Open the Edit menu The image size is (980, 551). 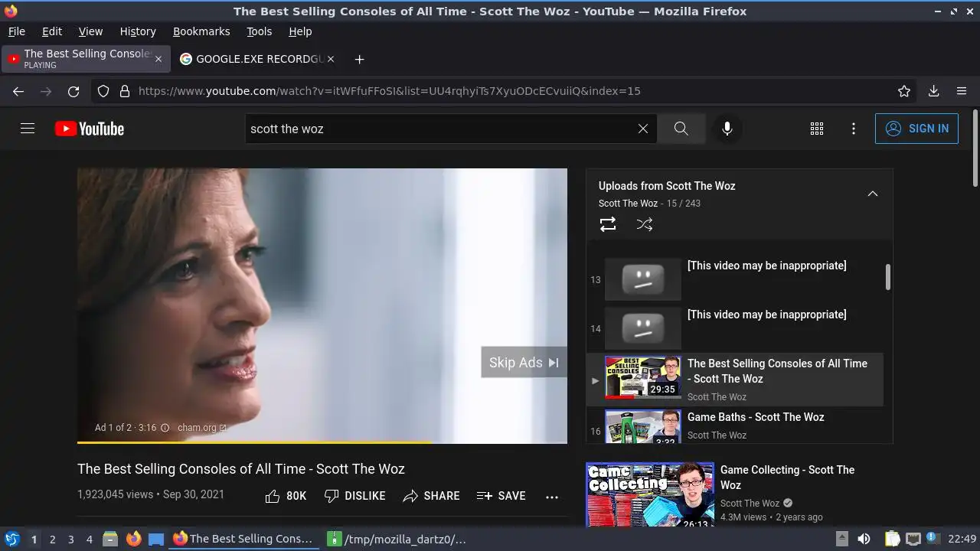(x=52, y=31)
